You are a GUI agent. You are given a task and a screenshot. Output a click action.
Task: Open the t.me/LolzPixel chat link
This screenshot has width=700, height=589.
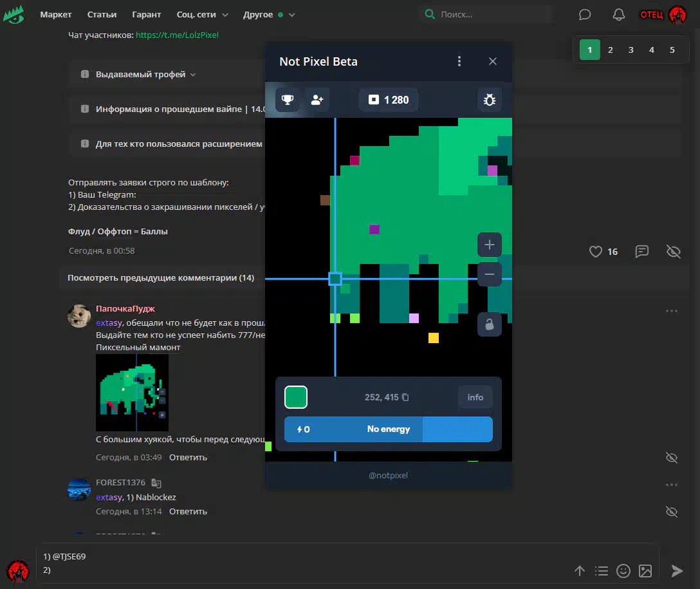(x=177, y=35)
